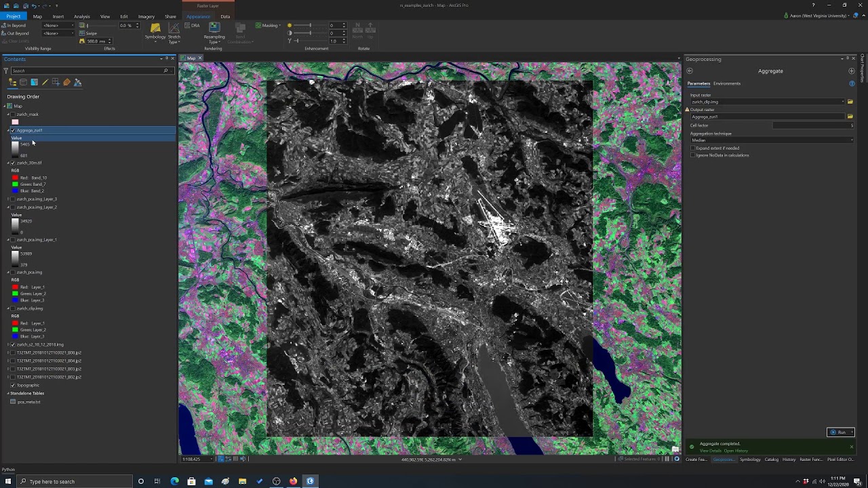Toggle zurich_s2_10_12_2018.img layer visibility
This screenshot has width=868, height=488.
tap(13, 344)
